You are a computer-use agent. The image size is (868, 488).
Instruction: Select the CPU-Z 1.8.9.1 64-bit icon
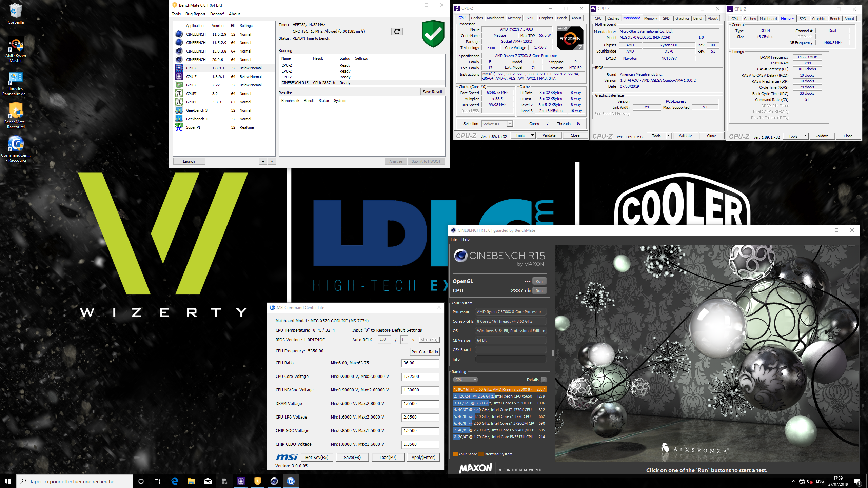(179, 77)
